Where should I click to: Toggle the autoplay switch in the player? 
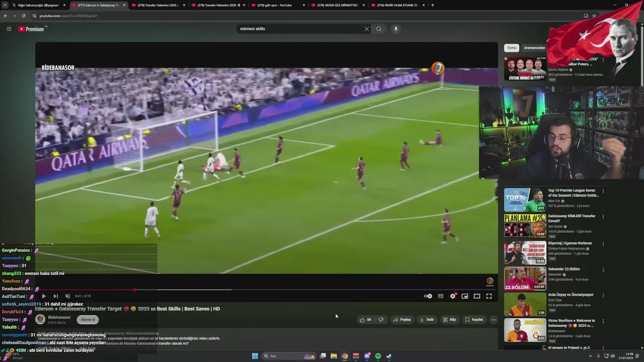(x=428, y=296)
